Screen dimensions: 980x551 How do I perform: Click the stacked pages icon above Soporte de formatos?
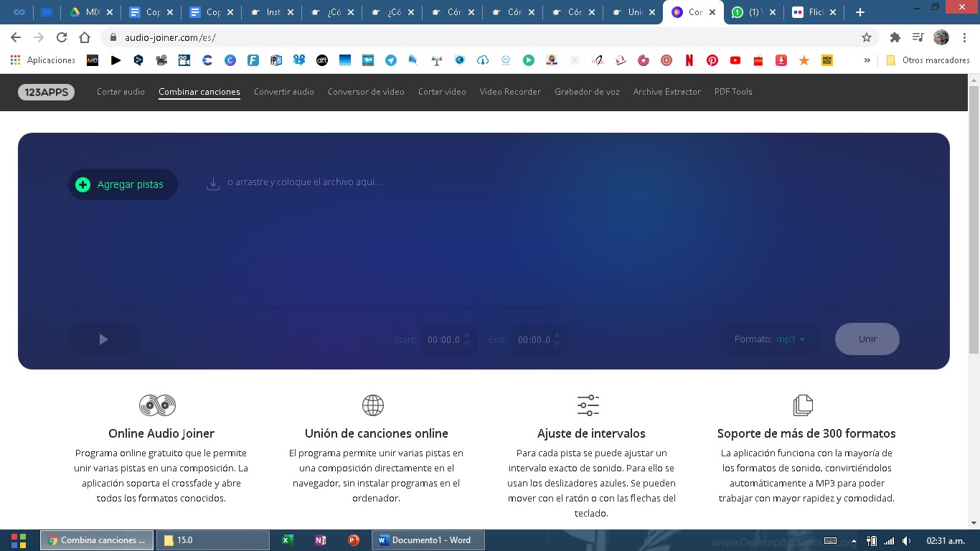pyautogui.click(x=803, y=405)
